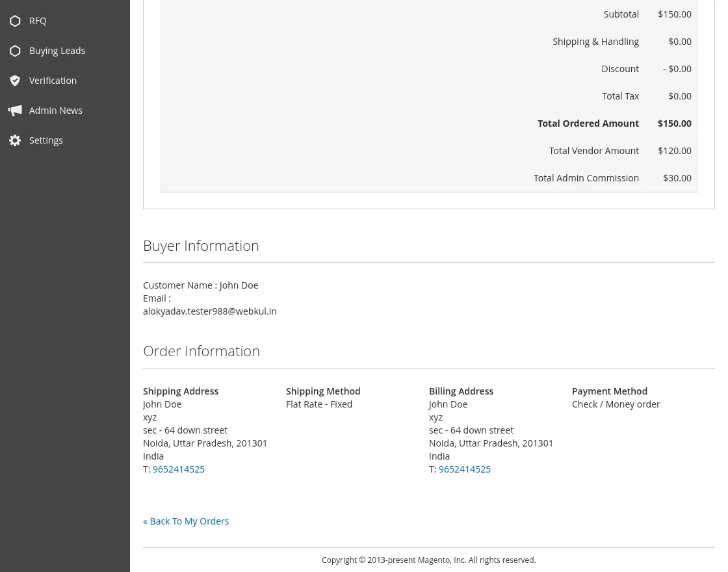
Task: Click the Total Ordered Amount value $150.00
Action: (x=674, y=123)
